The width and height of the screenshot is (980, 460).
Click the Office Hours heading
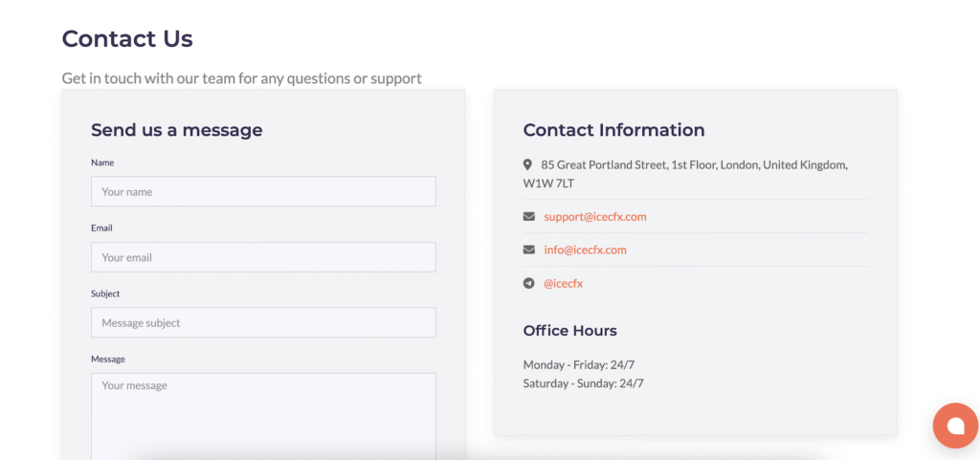point(570,331)
